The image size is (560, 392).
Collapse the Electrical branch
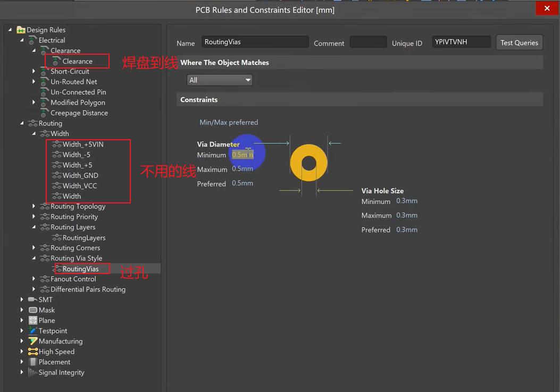coord(22,40)
